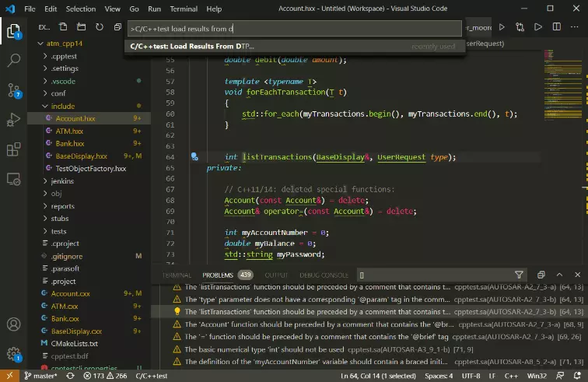
Task: Click Spaces: 4 indentation setting
Action: click(x=439, y=376)
